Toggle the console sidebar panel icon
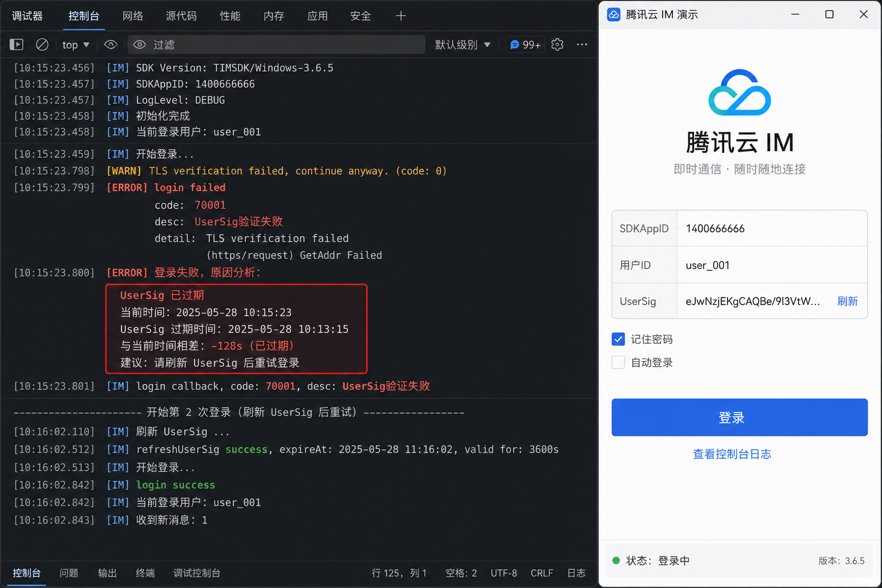The height and width of the screenshot is (588, 882). [17, 44]
